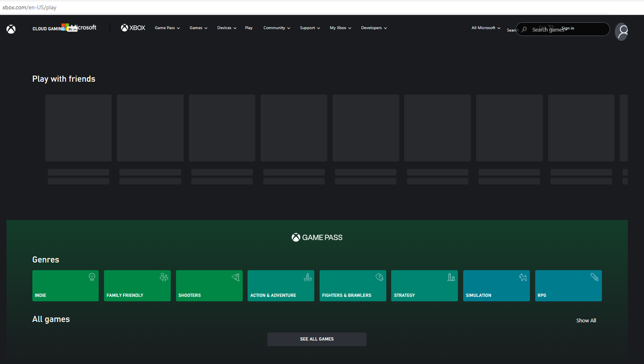Screen dimensions: 644x364
Task: Open the XBOX brand logo link
Action: tap(133, 28)
